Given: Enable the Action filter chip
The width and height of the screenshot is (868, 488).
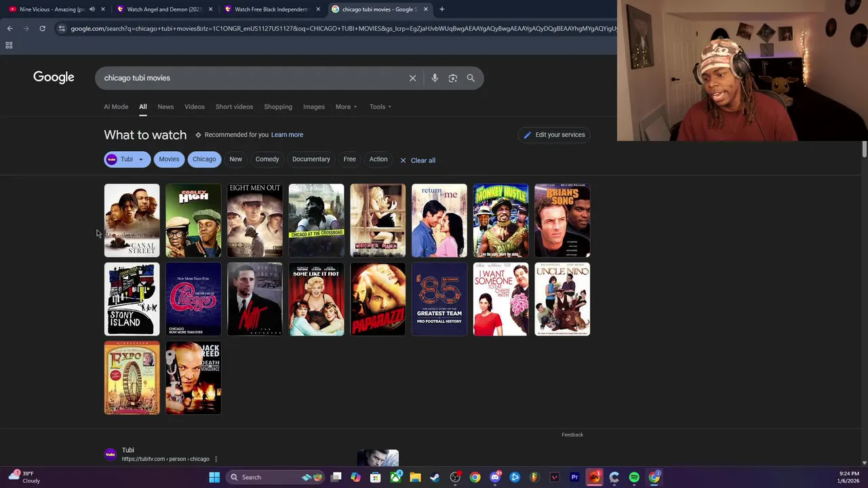Looking at the screenshot, I should click(x=378, y=159).
